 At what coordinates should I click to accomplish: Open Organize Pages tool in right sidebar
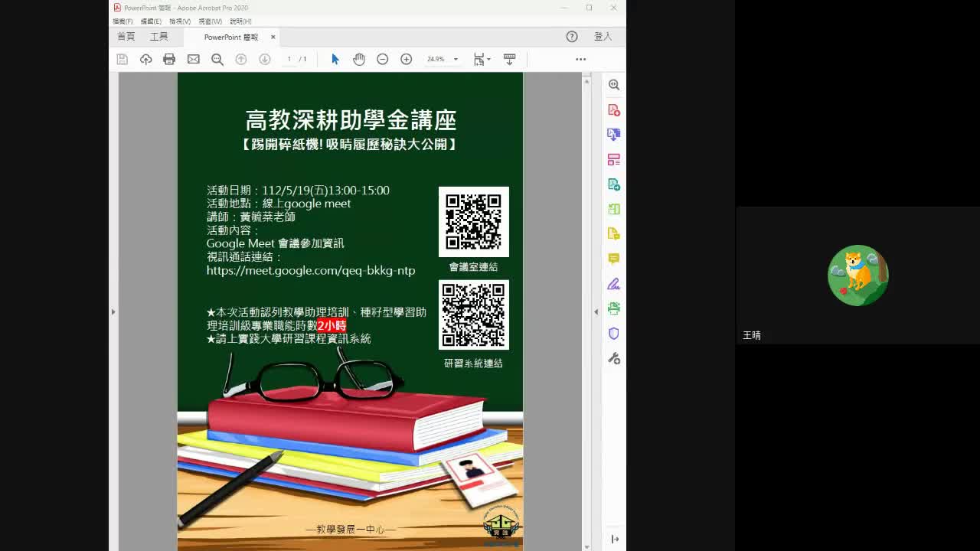[614, 209]
